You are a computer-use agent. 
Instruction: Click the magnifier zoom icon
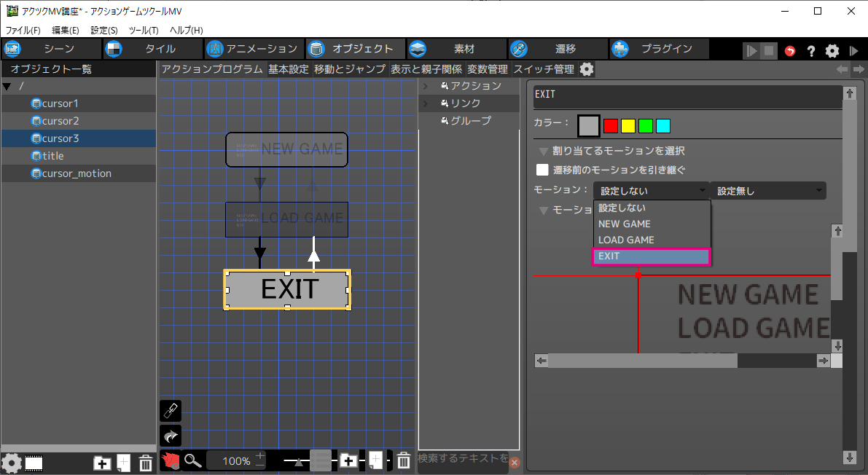(x=192, y=460)
